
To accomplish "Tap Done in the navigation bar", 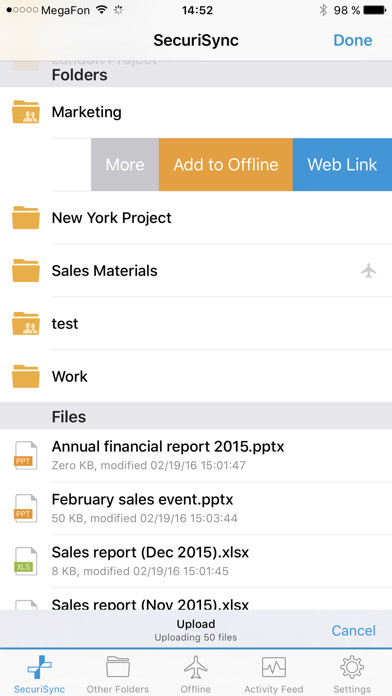I will 353,40.
